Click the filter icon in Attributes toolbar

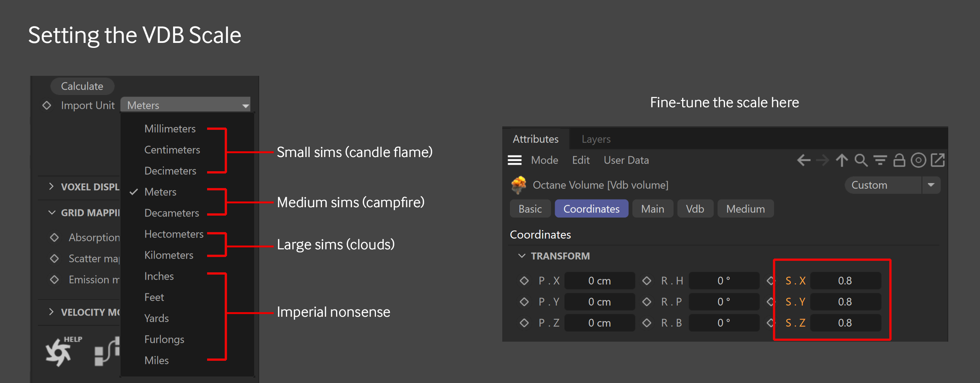click(880, 160)
